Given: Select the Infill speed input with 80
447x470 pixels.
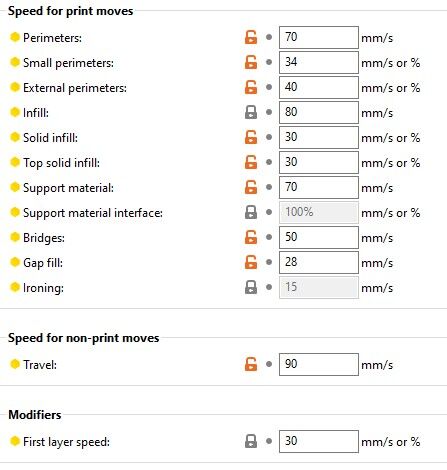Looking at the screenshot, I should (x=319, y=112).
